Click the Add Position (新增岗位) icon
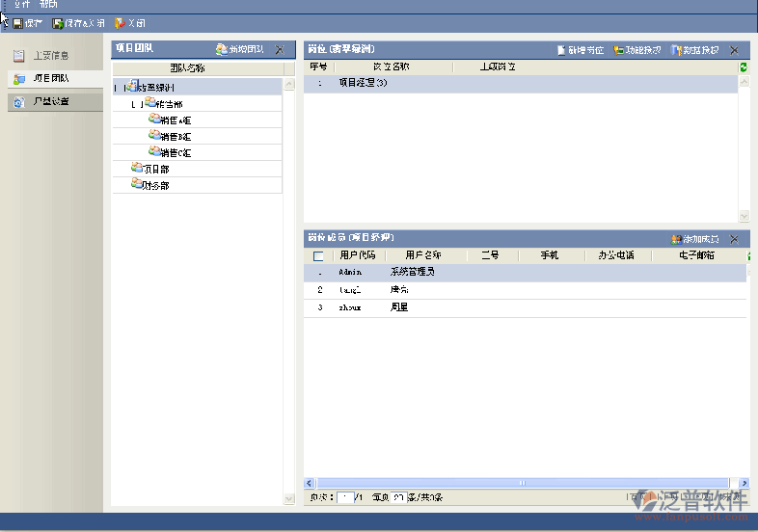 [x=561, y=49]
